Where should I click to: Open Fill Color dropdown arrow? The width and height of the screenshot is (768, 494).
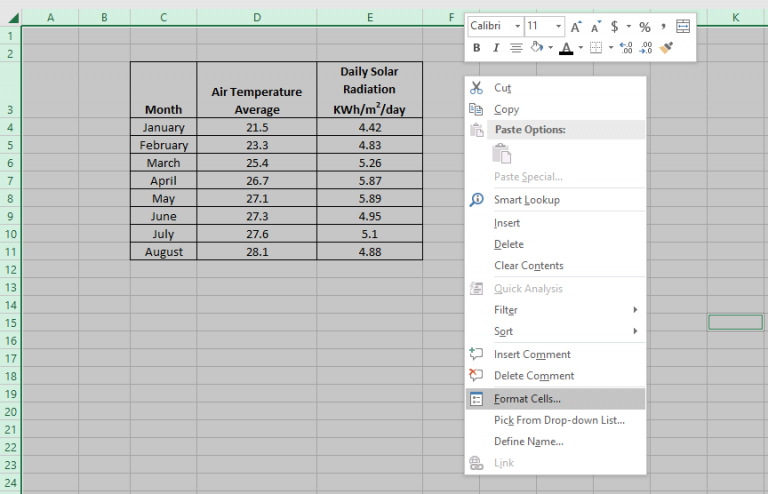pos(551,48)
